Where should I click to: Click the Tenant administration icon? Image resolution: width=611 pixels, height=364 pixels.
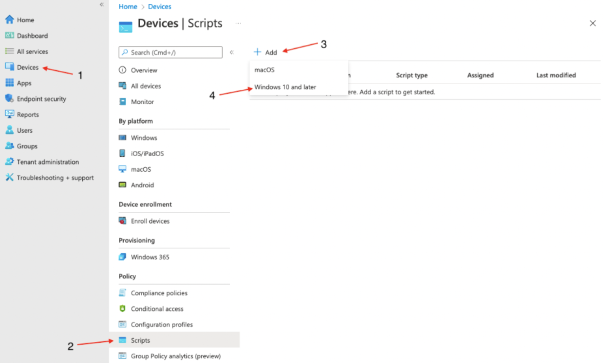[10, 162]
